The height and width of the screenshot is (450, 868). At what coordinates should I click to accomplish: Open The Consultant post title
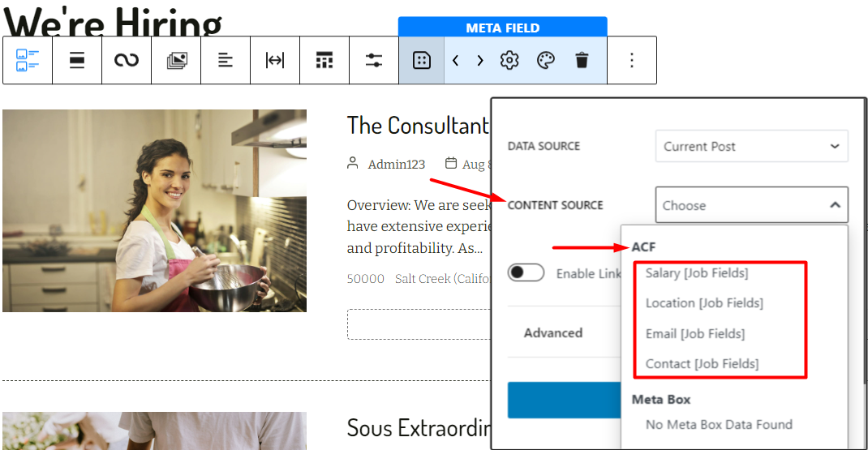click(x=418, y=126)
